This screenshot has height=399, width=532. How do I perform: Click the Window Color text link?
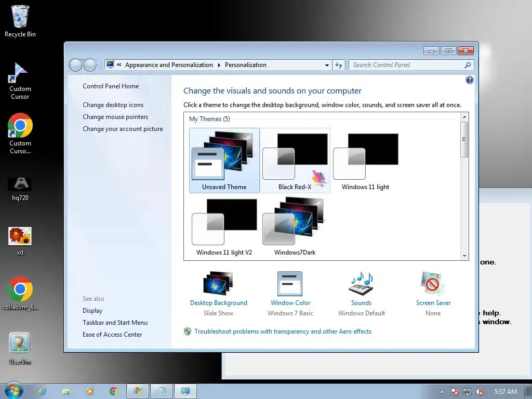pos(290,303)
